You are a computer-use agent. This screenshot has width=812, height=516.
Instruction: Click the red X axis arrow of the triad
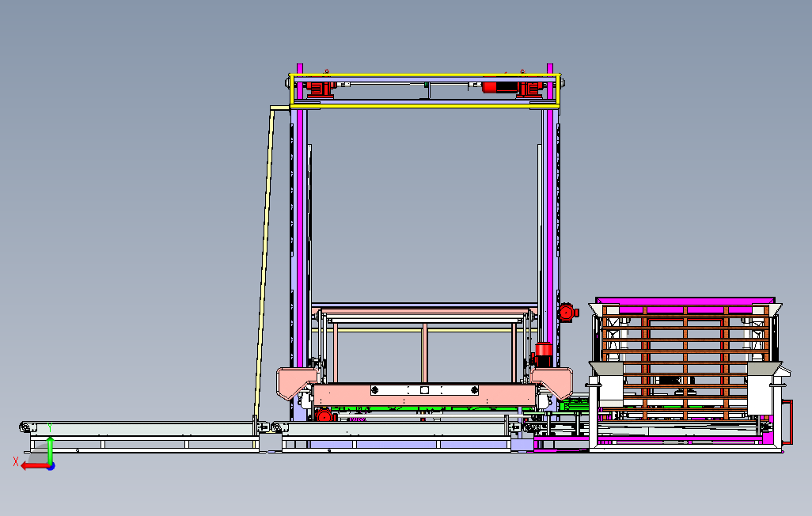(34, 466)
